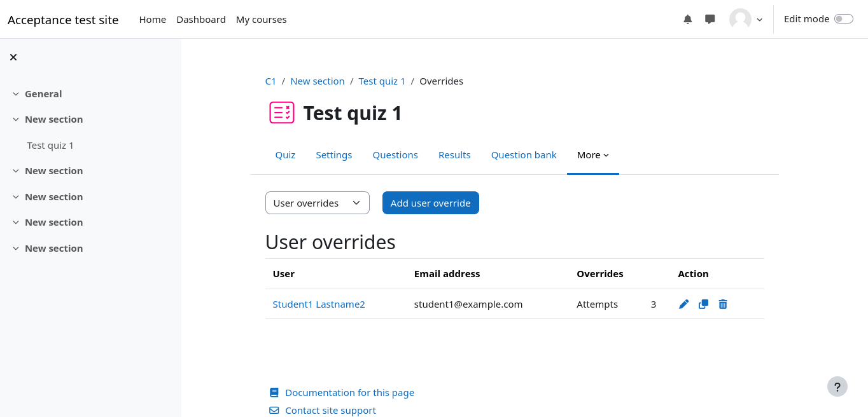This screenshot has width=868, height=417.
Task: Go to the Dashboard menu item
Action: pos(201,20)
